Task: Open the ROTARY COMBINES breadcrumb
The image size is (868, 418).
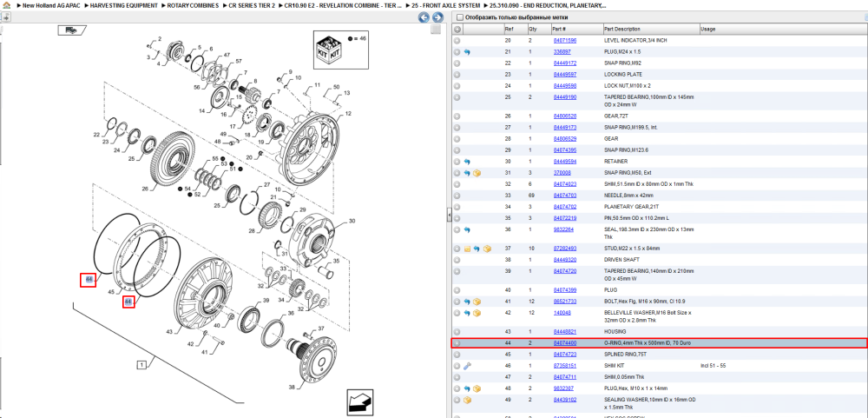Action: [194, 5]
